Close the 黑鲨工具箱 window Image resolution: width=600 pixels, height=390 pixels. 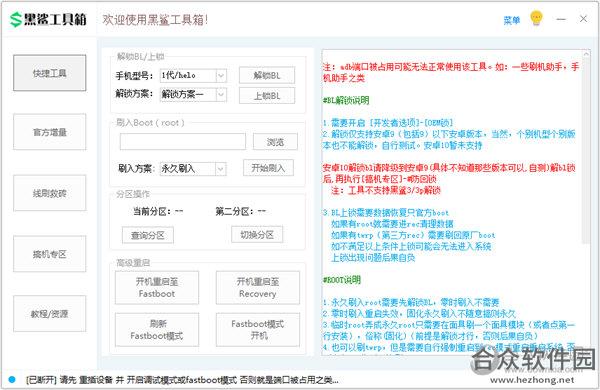[583, 19]
